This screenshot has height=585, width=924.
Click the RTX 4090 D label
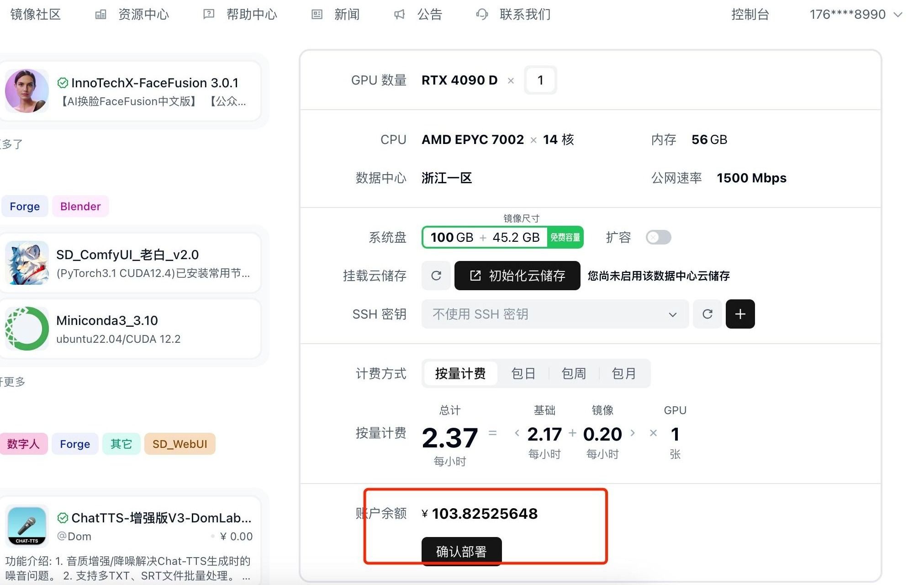[459, 80]
